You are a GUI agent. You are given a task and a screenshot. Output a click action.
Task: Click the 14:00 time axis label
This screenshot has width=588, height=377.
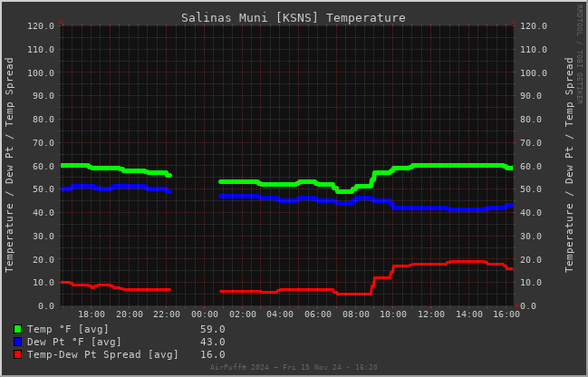pyautogui.click(x=469, y=314)
